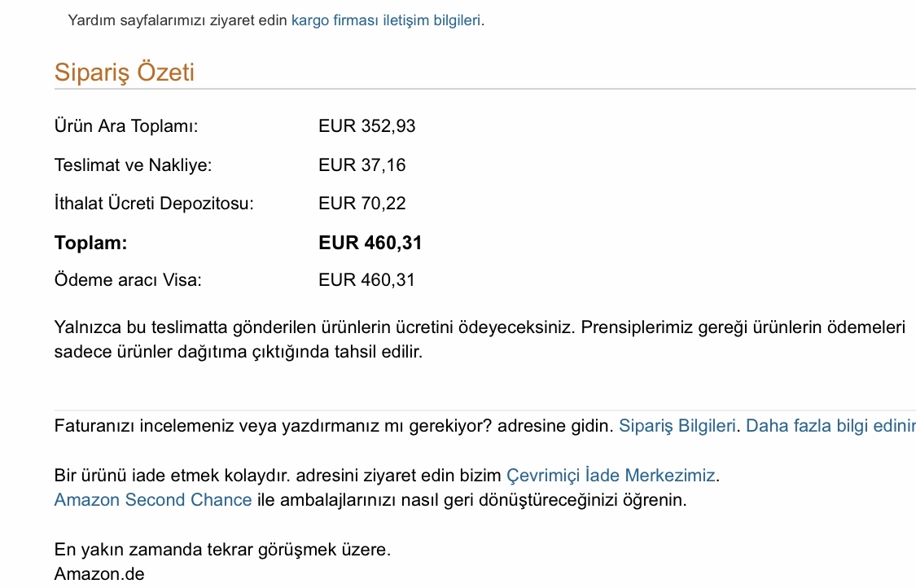Open the Amazon Second Chance link

click(x=153, y=500)
